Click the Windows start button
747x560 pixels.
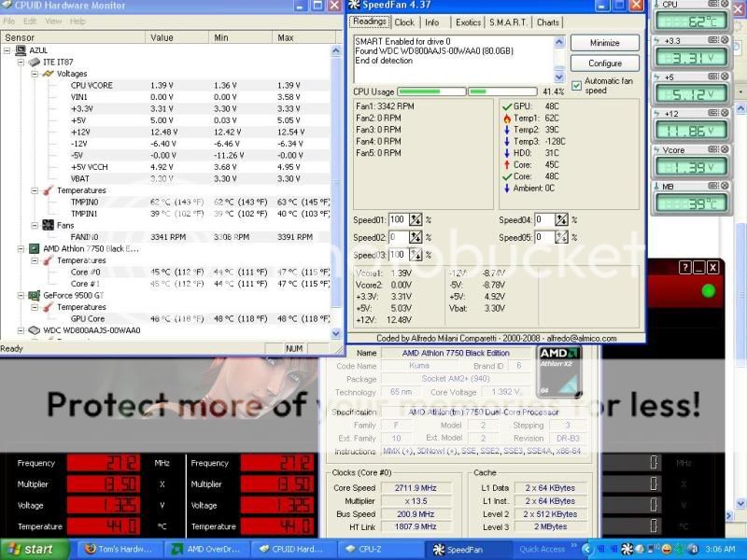click(x=34, y=550)
